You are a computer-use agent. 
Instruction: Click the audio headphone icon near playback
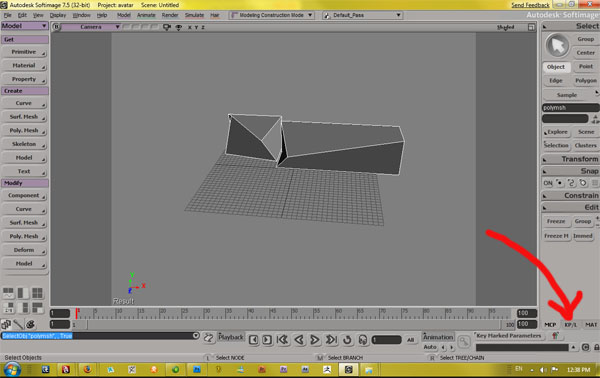363,340
